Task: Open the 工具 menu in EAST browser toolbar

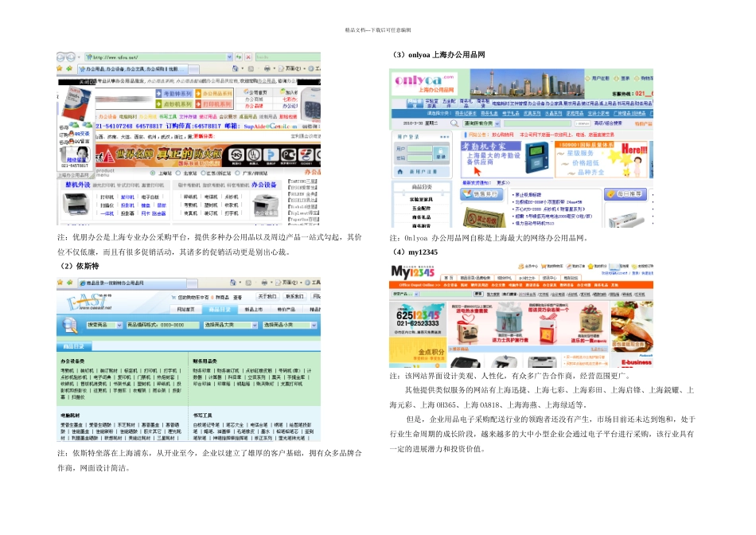Action: pos(314,282)
